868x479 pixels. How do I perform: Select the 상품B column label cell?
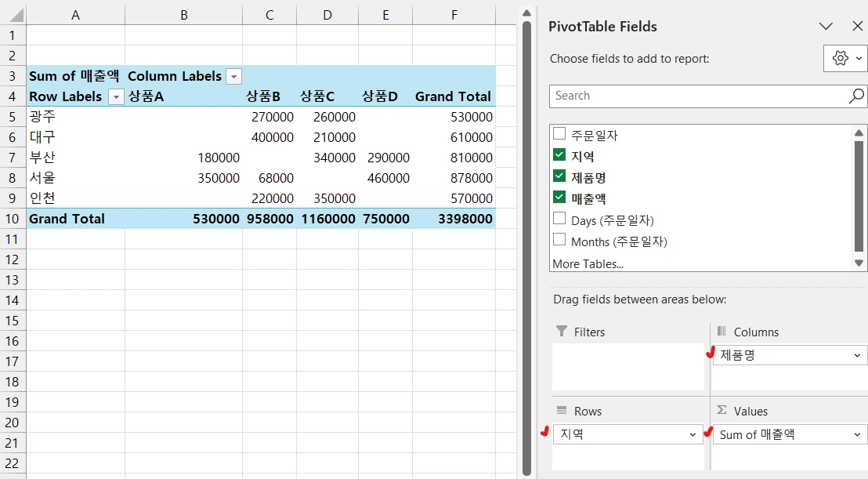[x=269, y=96]
